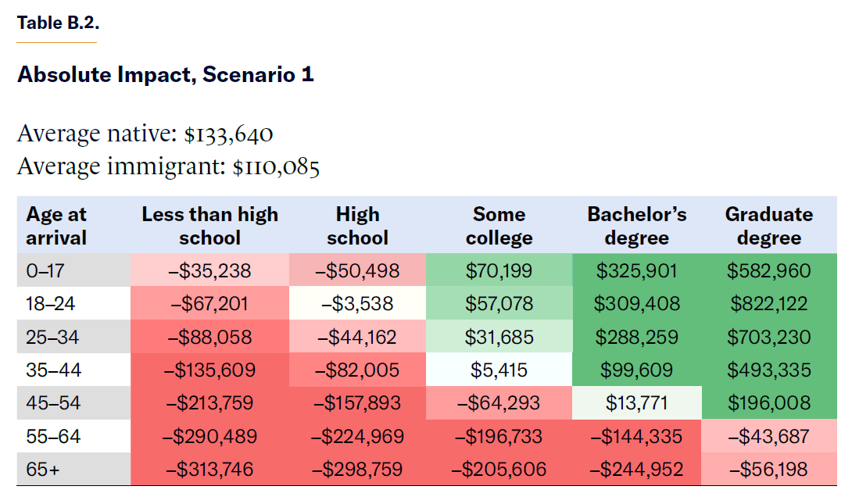Screen dimensions: 852x504
Task: Click the dark green $822,122 cell
Action: [x=768, y=303]
